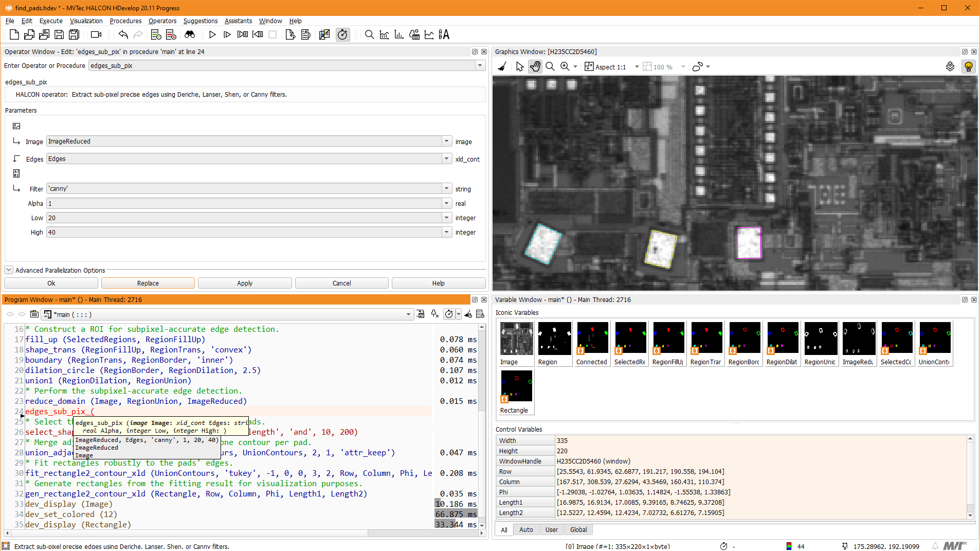
Task: Click the Replace button
Action: [x=148, y=283]
